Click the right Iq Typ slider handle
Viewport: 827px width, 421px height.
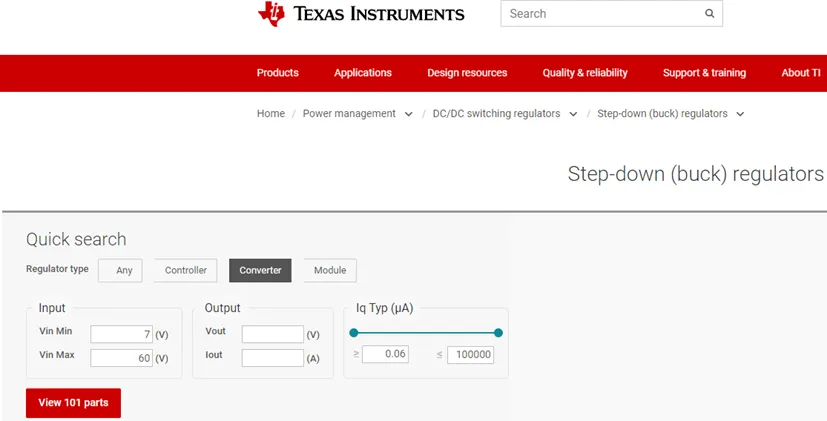pos(498,332)
